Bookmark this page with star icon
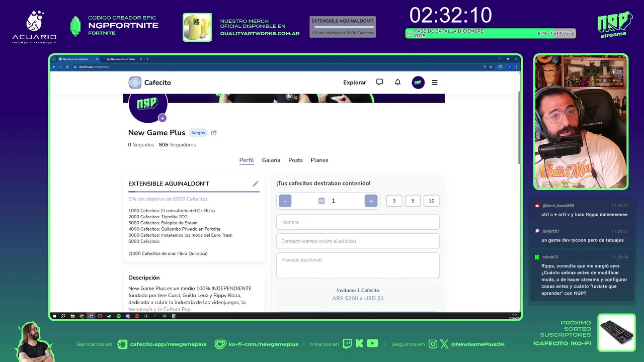644x362 pixels. point(491,66)
